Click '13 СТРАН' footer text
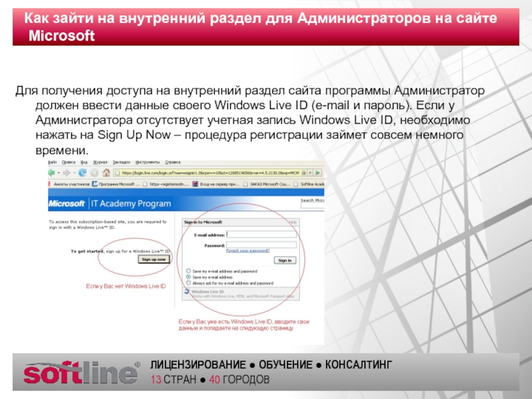Viewport: 532px width, 399px height. [x=174, y=379]
